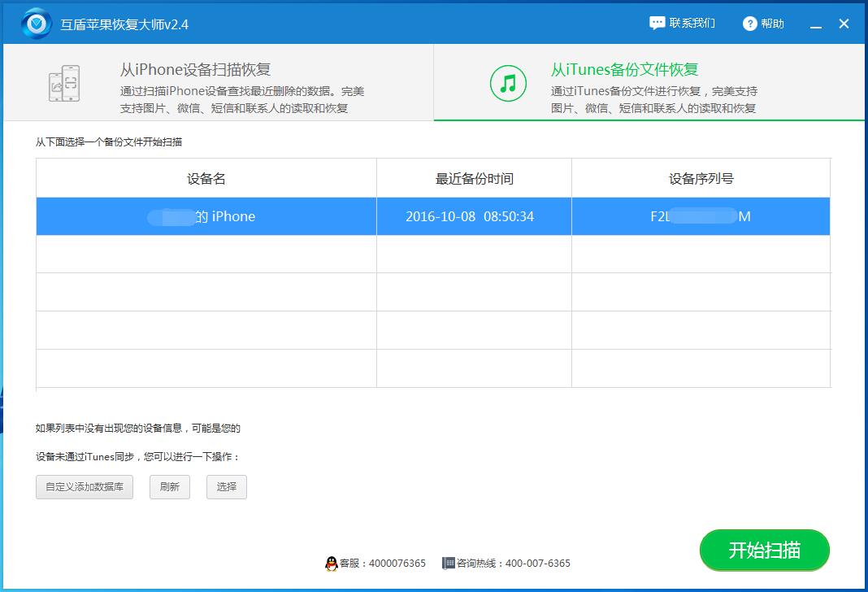Click the QQ penguin customer service icon
Viewport: 868px width, 592px height.
(x=332, y=564)
